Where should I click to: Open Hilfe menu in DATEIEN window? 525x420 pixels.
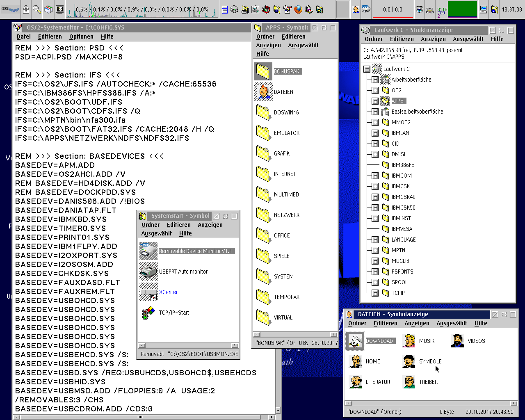(481, 323)
